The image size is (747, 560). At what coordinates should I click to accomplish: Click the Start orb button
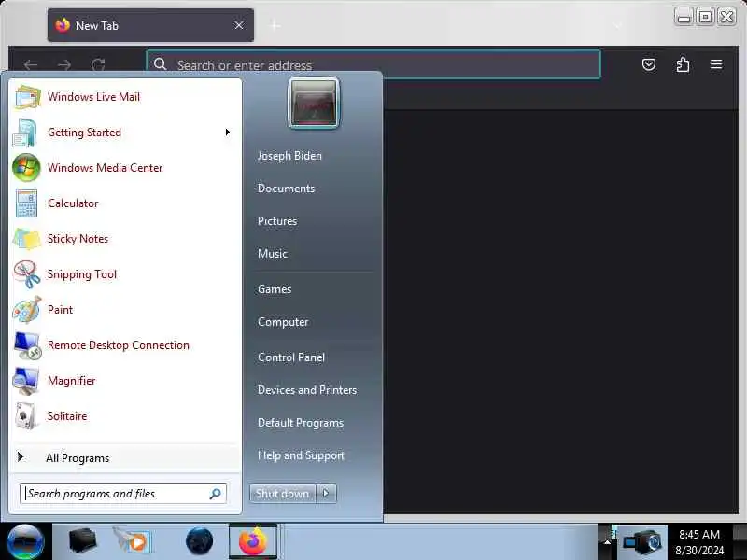point(26,541)
